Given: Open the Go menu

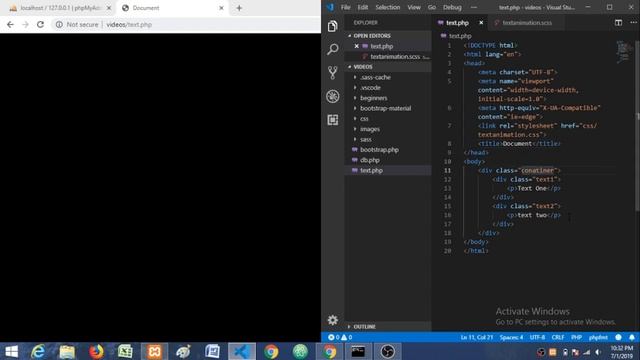Looking at the screenshot, I should (432, 7).
